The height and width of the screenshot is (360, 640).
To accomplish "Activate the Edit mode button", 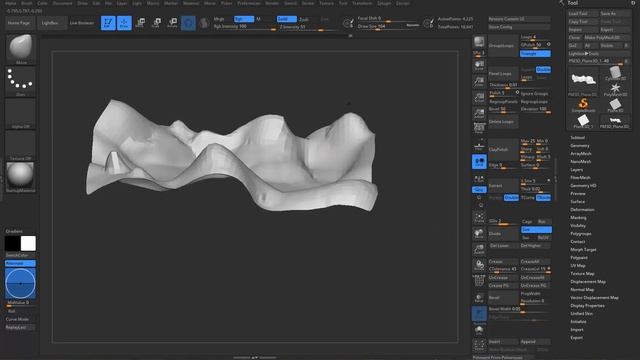I will 108,23.
